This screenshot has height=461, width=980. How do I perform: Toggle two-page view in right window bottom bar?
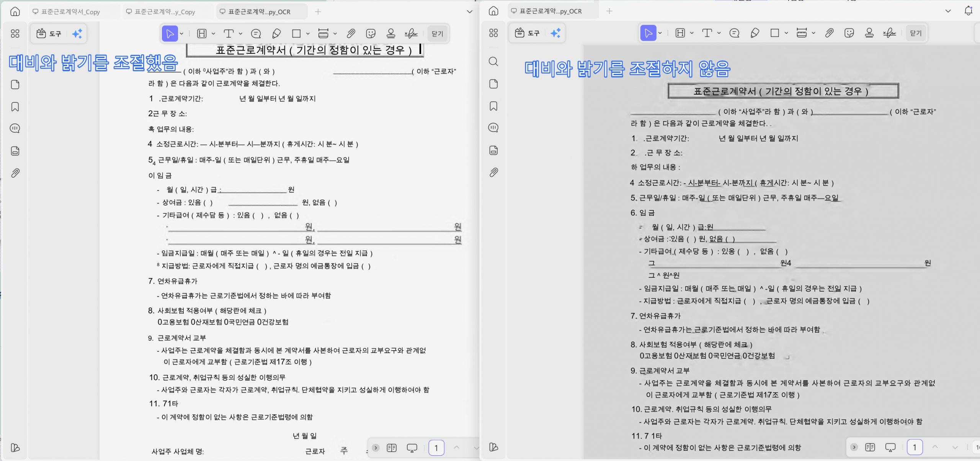tap(870, 447)
